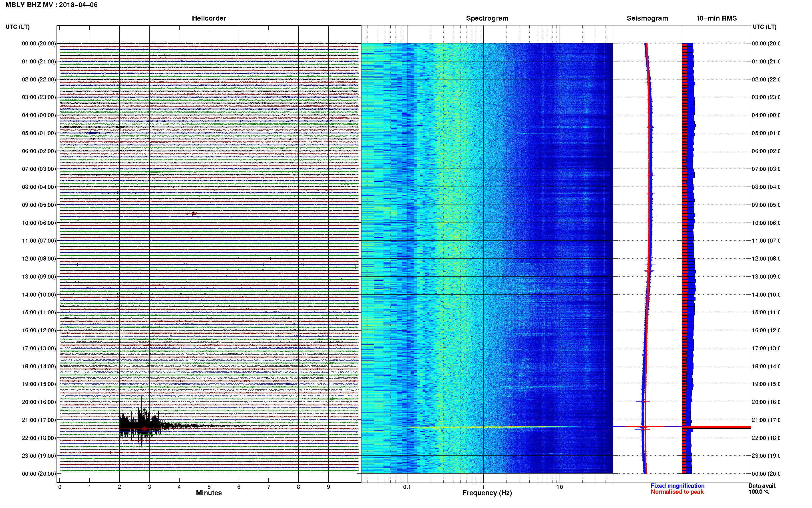The width and height of the screenshot is (812, 508).
Task: Click the left "19:00 (15:00)" time label
Action: [39, 384]
